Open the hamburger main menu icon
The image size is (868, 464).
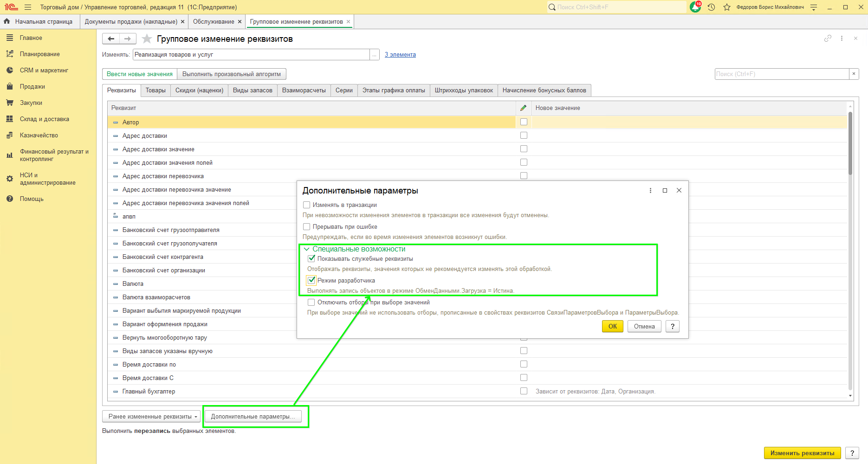(x=28, y=7)
